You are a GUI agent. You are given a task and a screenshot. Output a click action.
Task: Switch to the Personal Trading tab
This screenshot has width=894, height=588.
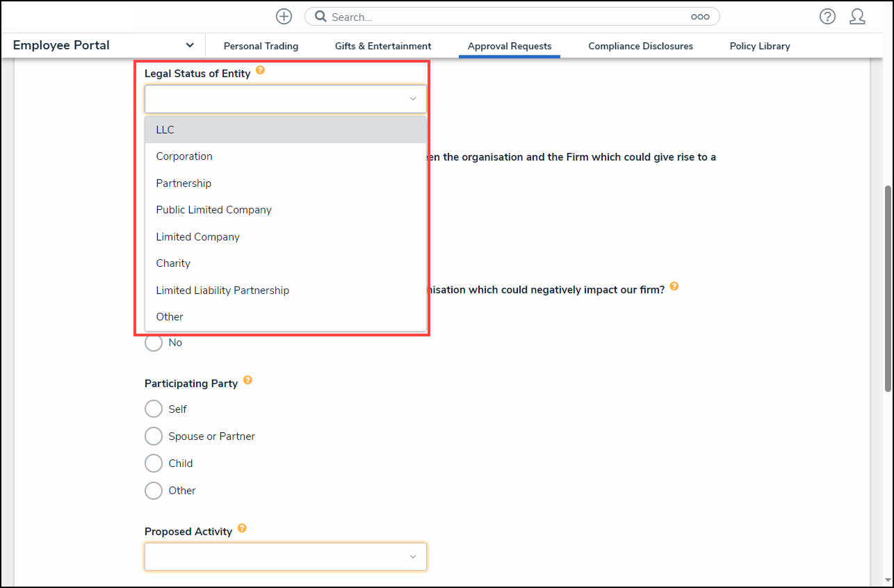point(261,46)
